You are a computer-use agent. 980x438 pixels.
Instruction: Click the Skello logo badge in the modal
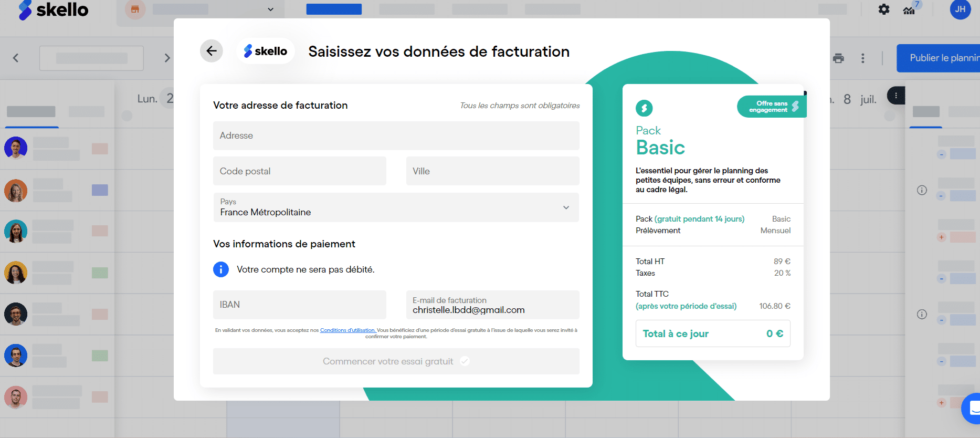tap(266, 51)
